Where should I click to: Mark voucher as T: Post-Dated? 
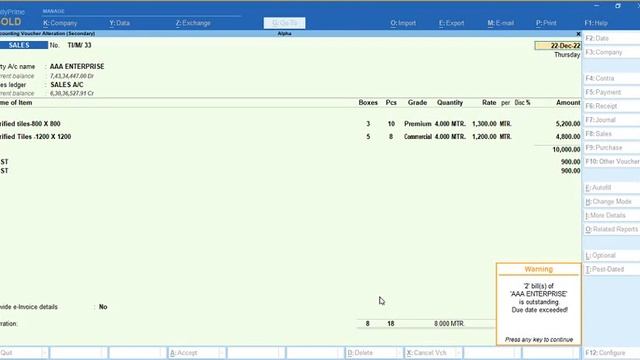click(x=611, y=269)
